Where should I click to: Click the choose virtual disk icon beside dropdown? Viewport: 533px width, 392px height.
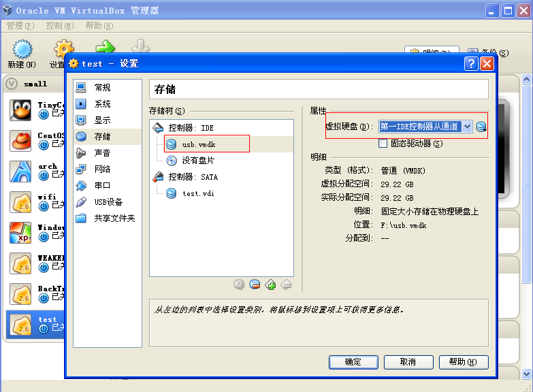point(481,127)
